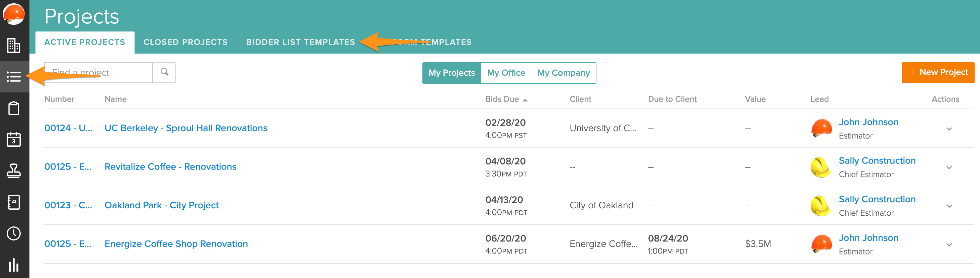Viewport: 980px width, 278px height.
Task: Expand actions for Revitalize Coffee project
Action: [949, 167]
